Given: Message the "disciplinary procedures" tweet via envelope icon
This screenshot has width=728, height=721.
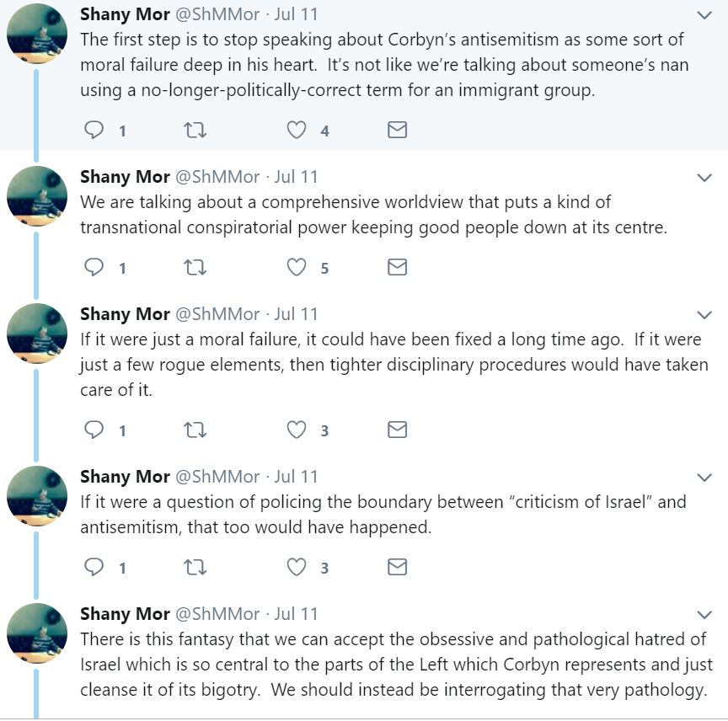Looking at the screenshot, I should 397,430.
